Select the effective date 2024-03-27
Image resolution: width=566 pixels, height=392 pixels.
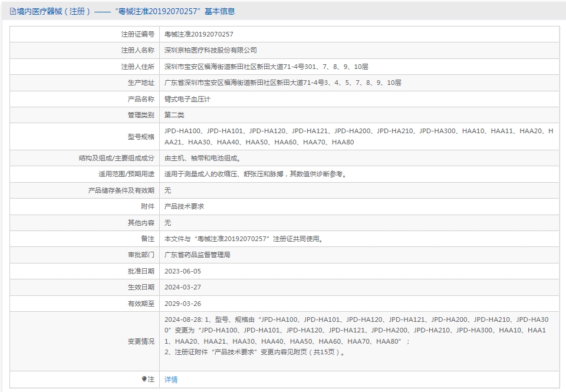click(183, 287)
